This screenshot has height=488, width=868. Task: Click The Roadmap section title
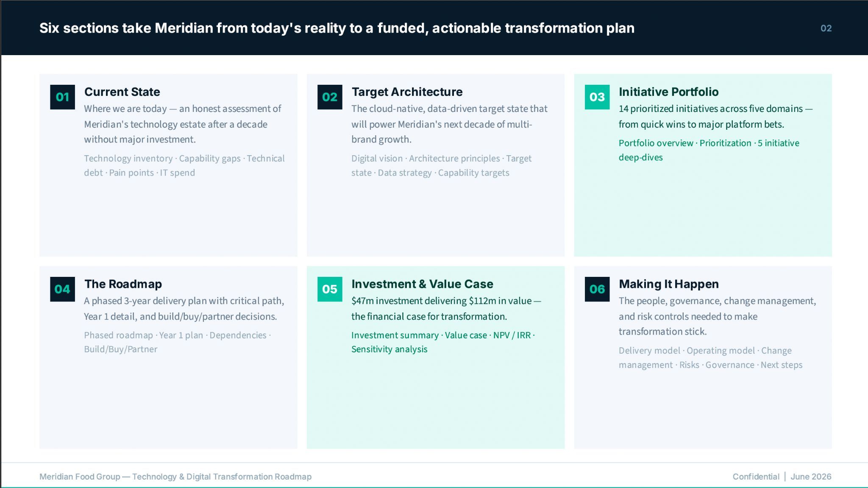click(x=123, y=284)
